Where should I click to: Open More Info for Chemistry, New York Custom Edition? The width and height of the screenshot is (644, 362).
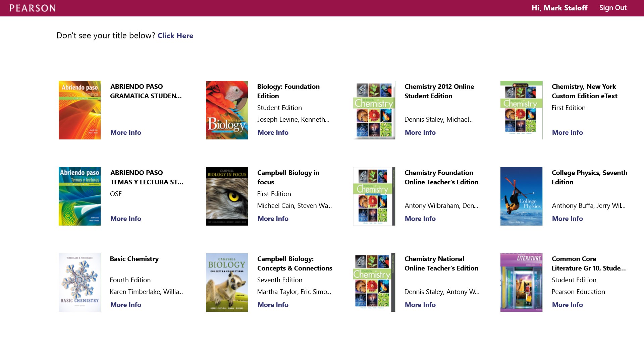(567, 132)
